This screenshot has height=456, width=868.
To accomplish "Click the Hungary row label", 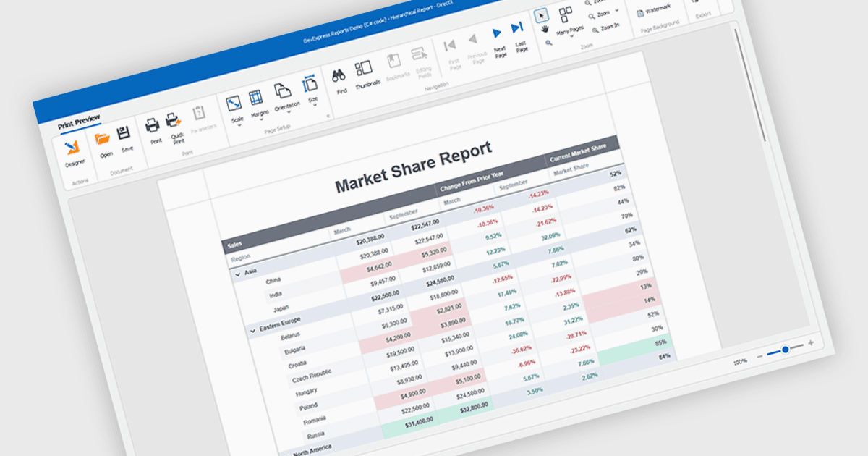I will click(x=307, y=392).
